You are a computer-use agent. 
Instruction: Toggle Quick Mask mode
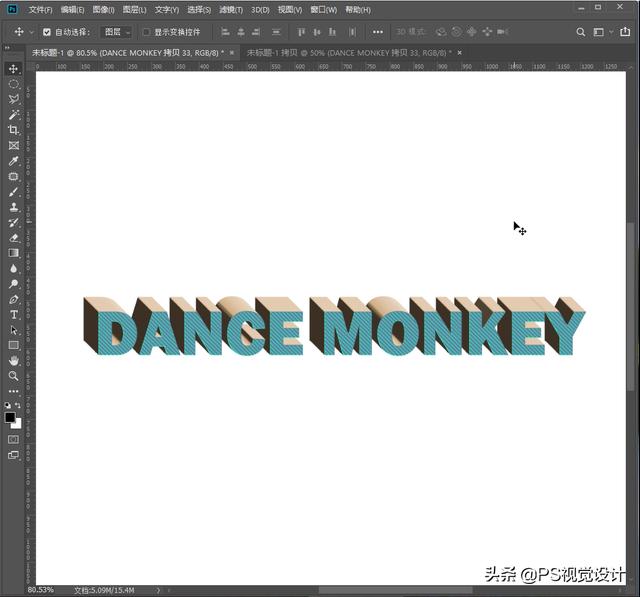pos(13,439)
